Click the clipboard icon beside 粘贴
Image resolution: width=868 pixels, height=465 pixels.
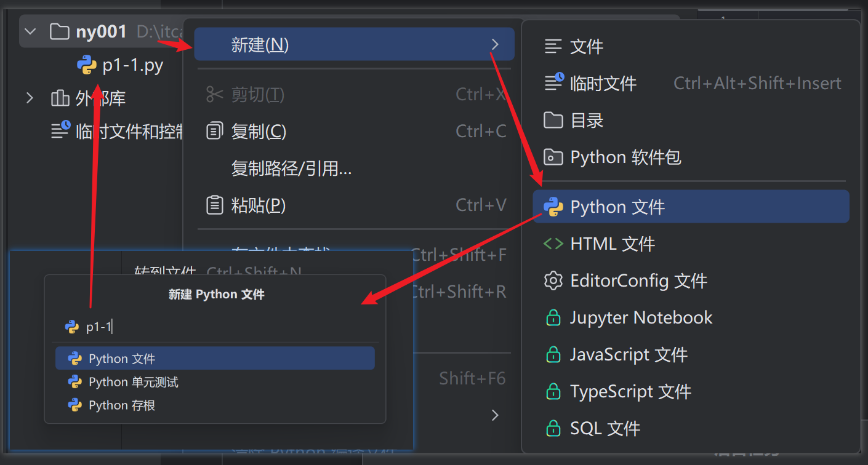pyautogui.click(x=214, y=205)
